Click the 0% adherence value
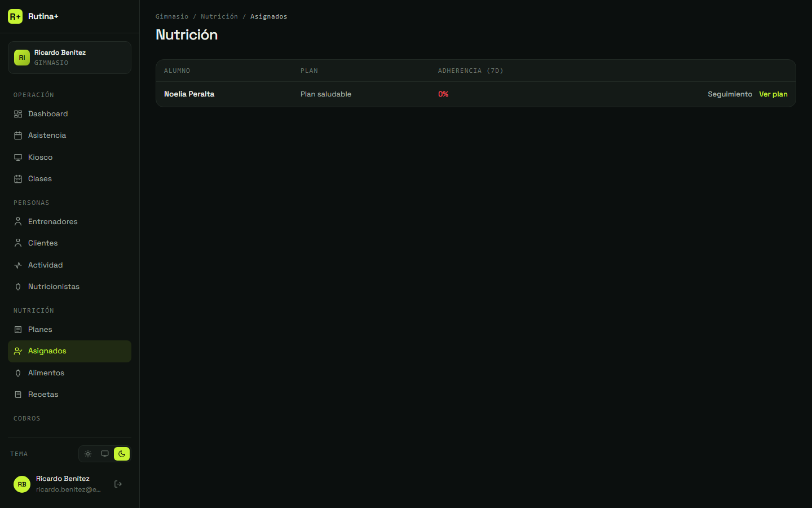Image resolution: width=812 pixels, height=508 pixels. point(443,94)
